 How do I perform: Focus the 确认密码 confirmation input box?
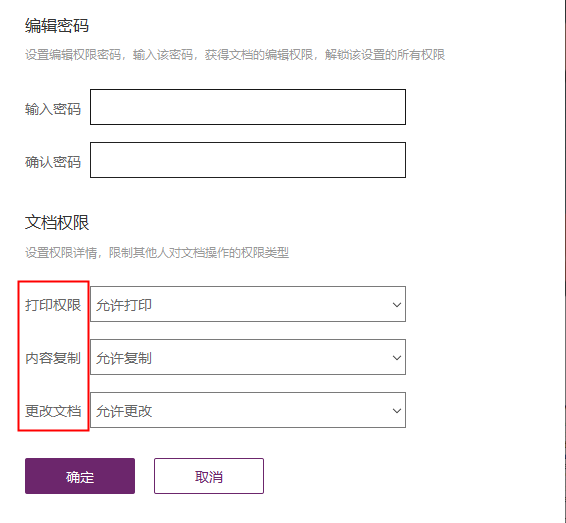[x=248, y=160]
